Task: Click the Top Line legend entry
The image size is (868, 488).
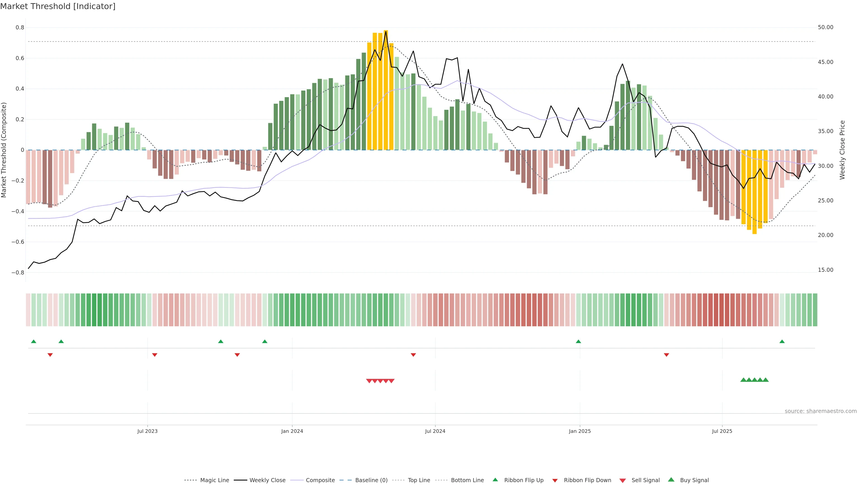Action: click(419, 480)
